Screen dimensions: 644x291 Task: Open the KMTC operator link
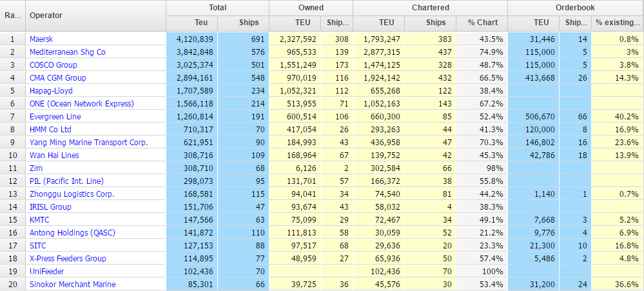[x=39, y=220]
